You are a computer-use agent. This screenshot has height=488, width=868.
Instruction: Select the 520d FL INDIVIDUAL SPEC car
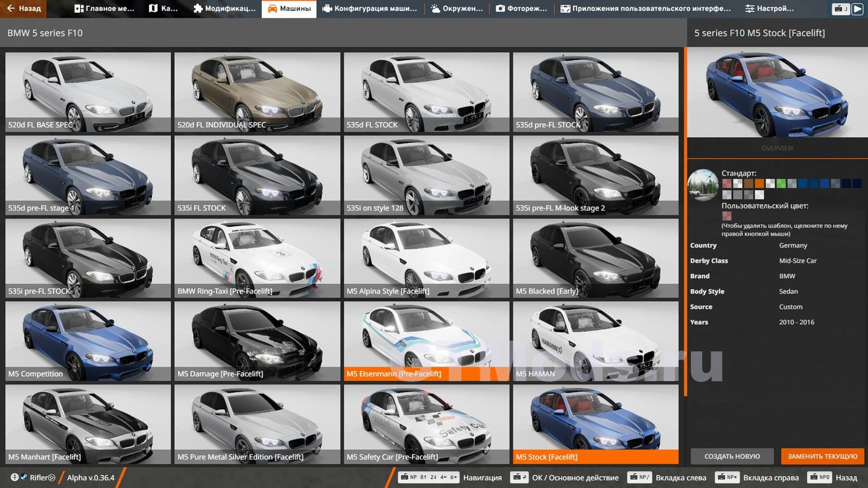coord(257,91)
